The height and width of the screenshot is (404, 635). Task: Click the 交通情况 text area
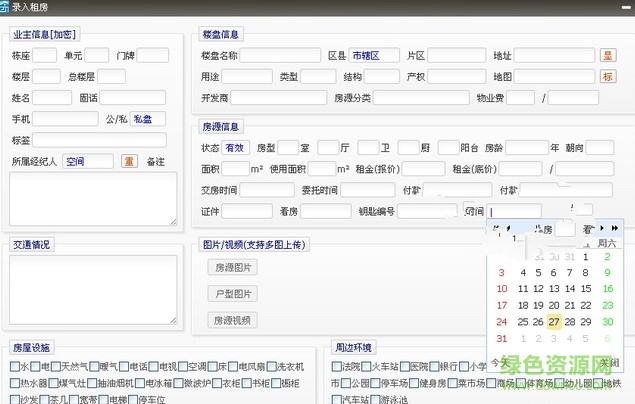tap(93, 290)
